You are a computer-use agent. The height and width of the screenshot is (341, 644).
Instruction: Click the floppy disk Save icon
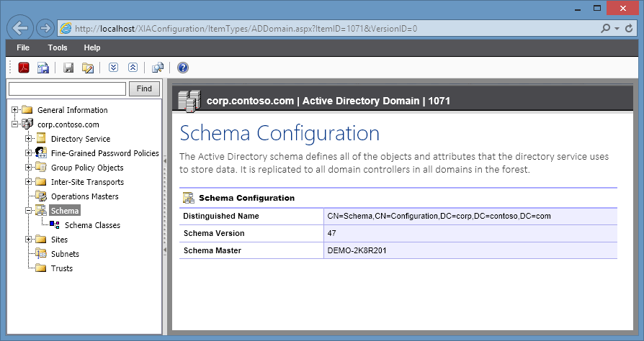[x=68, y=68]
